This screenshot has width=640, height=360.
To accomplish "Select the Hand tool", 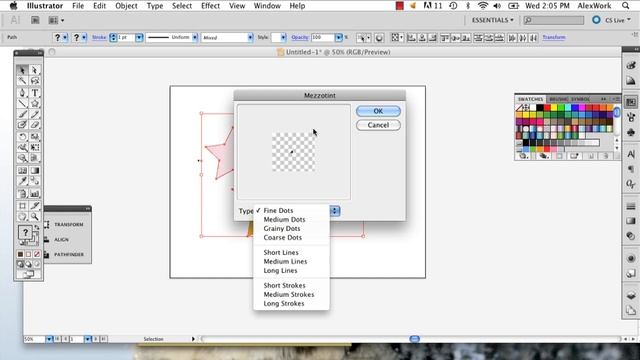I will click(x=22, y=217).
